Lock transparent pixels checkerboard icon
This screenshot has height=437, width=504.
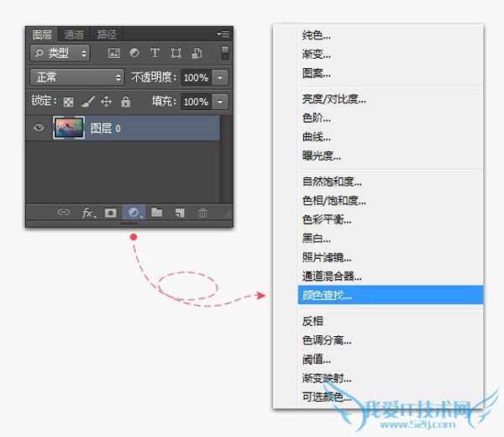tap(68, 102)
